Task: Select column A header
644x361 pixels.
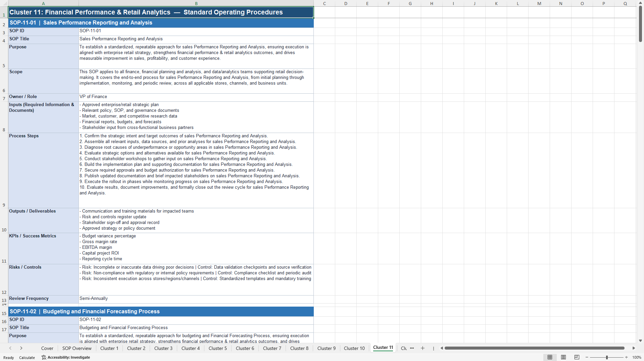Action: 43,3
